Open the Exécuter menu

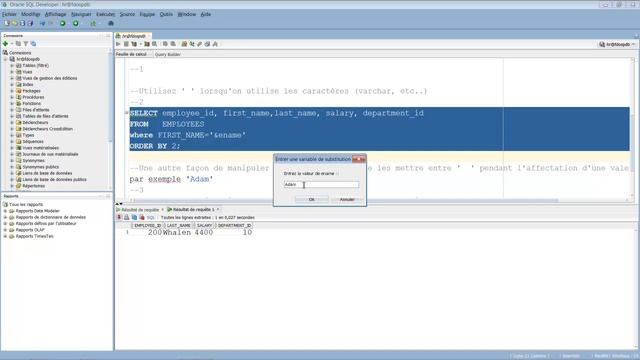(x=105, y=14)
